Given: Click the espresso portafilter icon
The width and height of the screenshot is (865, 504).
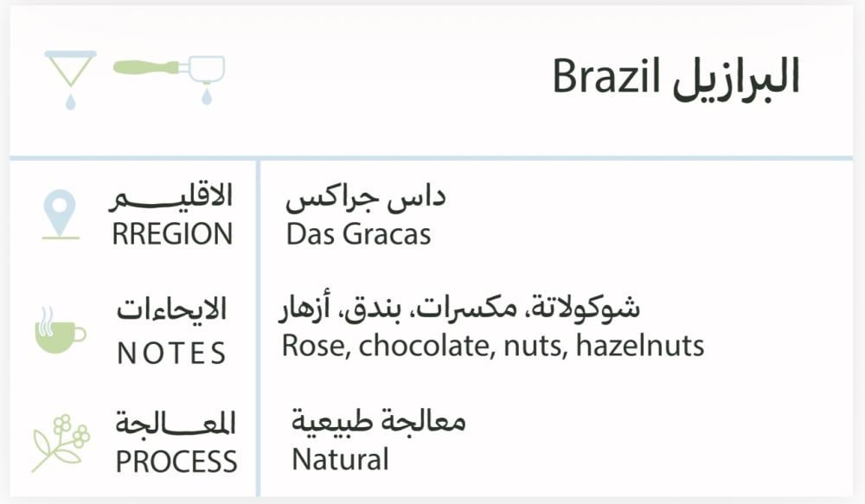Looking at the screenshot, I should coord(170,73).
